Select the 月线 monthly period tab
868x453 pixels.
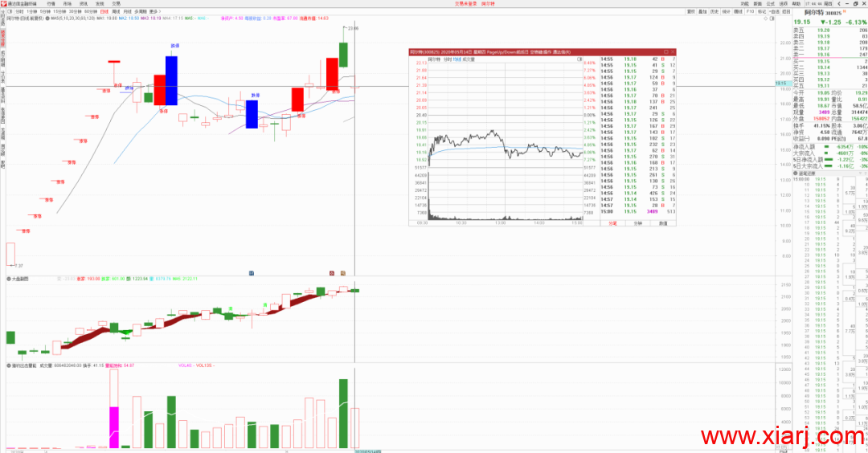click(127, 11)
